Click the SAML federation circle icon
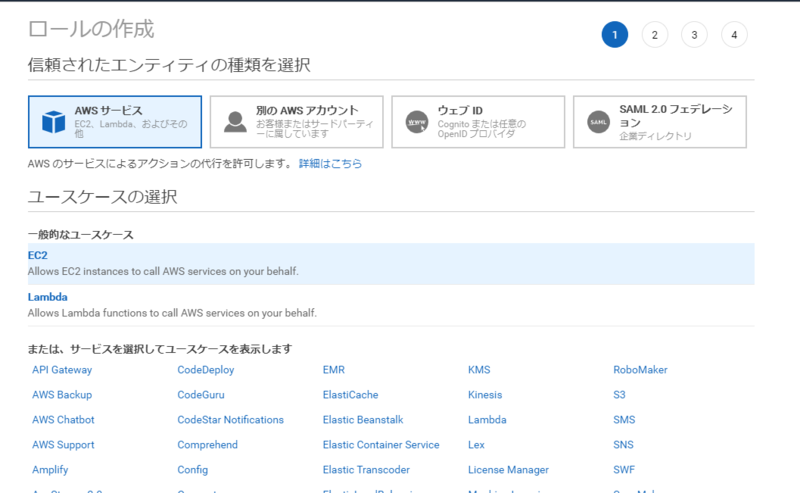Viewport: 800px width, 493px height. point(598,122)
